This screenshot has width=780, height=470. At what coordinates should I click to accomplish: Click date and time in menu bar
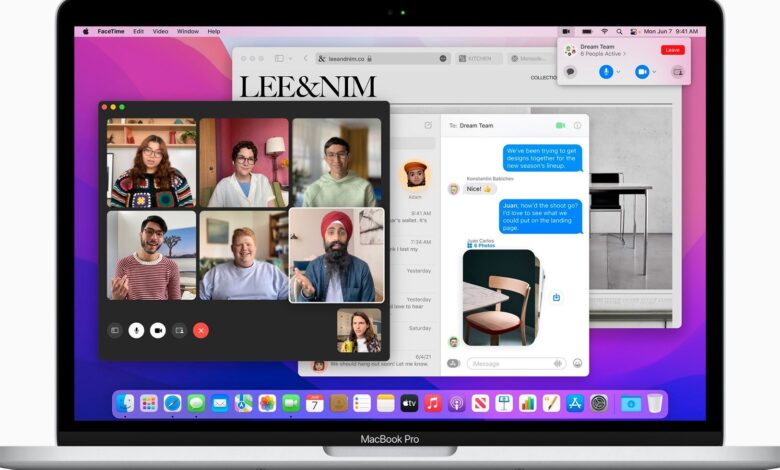[x=671, y=31]
